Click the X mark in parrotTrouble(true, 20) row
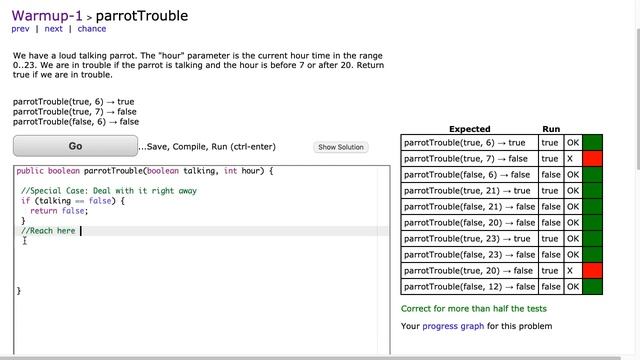 [570, 271]
